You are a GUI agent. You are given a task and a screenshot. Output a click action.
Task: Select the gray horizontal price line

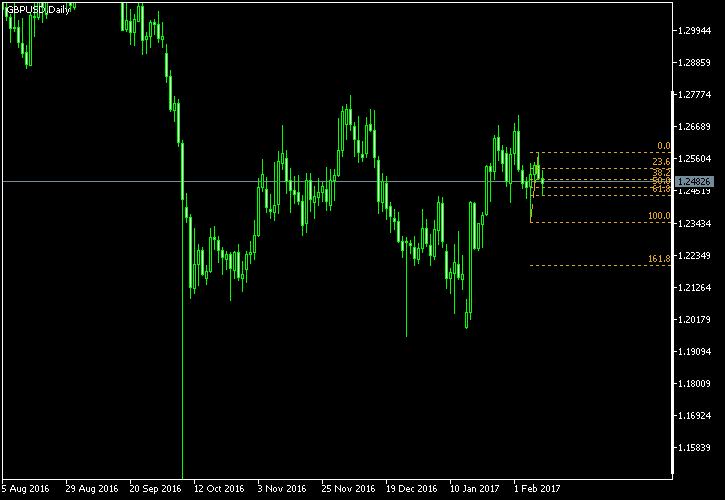point(337,181)
